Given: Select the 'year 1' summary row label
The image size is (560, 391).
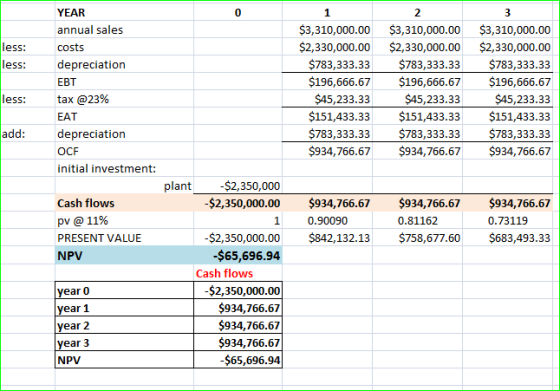Looking at the screenshot, I should coord(124,308).
